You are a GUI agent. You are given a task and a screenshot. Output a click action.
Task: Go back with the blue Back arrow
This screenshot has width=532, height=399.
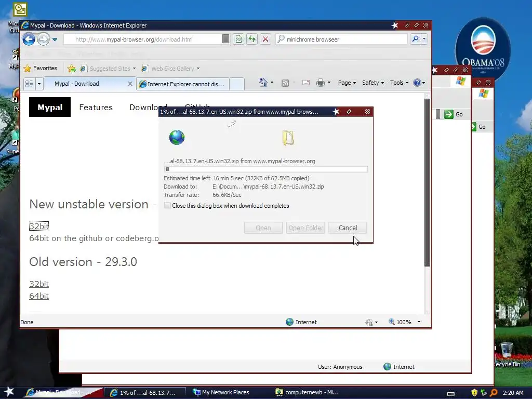[29, 39]
